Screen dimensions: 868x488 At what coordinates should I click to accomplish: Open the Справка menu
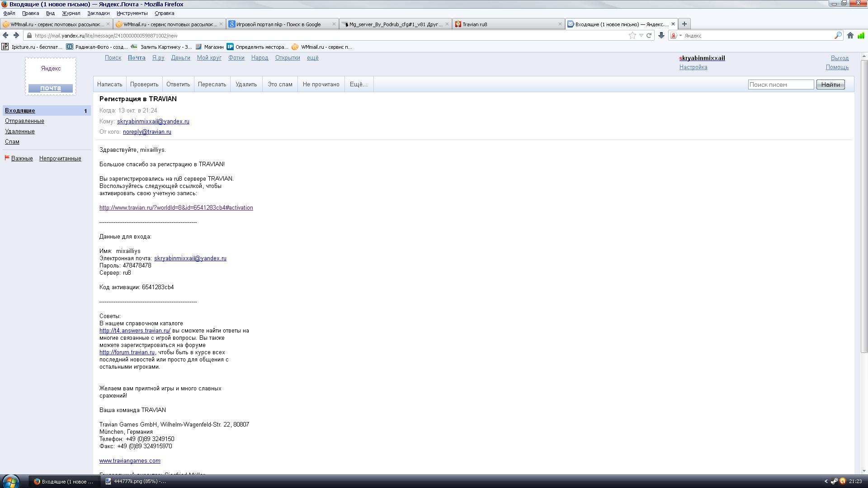165,13
